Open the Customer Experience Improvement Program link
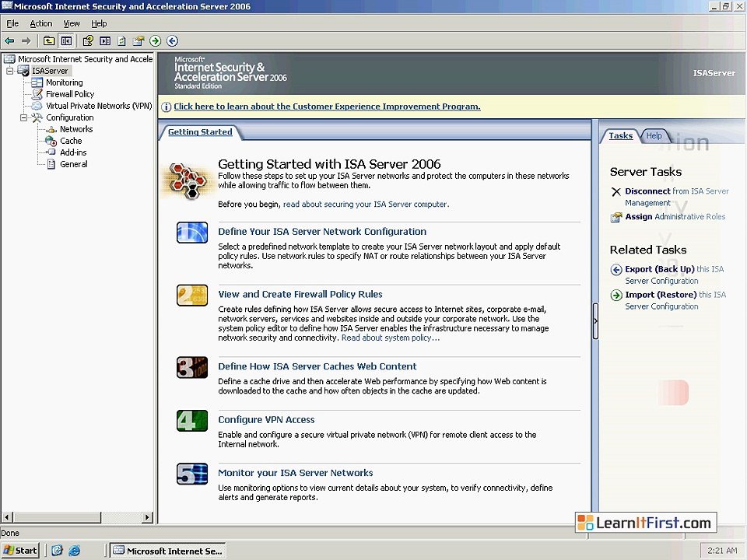This screenshot has width=747, height=560. (327, 107)
